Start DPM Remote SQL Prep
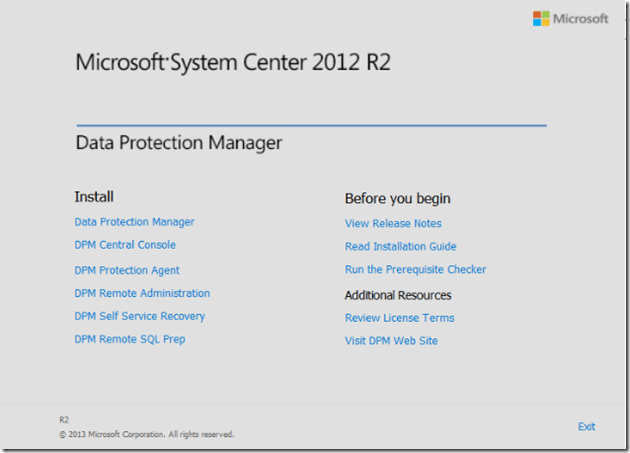630x453 pixels. [x=129, y=339]
